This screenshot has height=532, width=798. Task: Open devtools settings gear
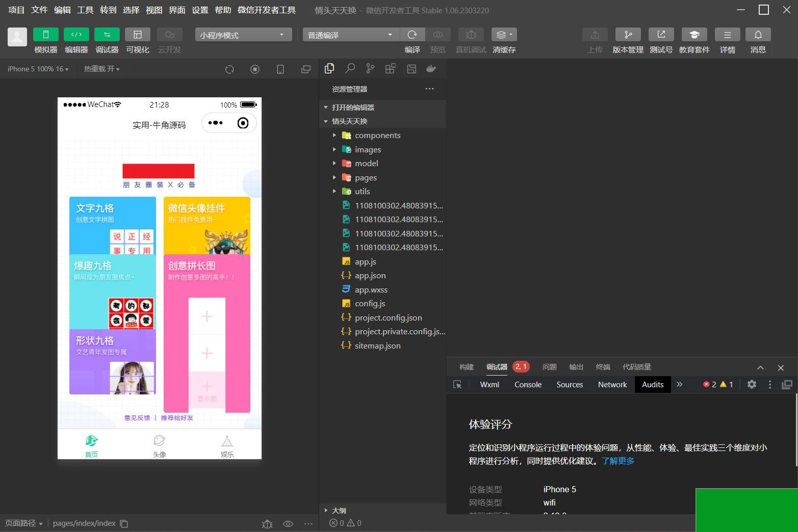pyautogui.click(x=752, y=384)
